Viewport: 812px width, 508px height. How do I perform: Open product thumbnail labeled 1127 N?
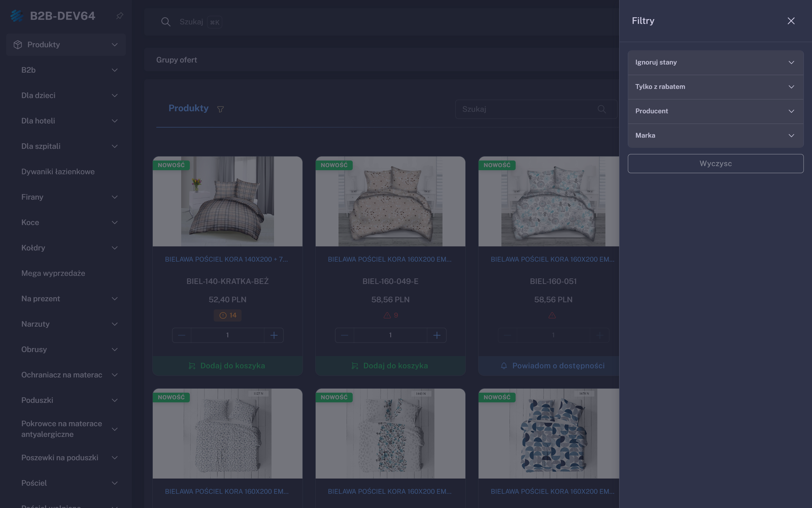pyautogui.click(x=228, y=433)
